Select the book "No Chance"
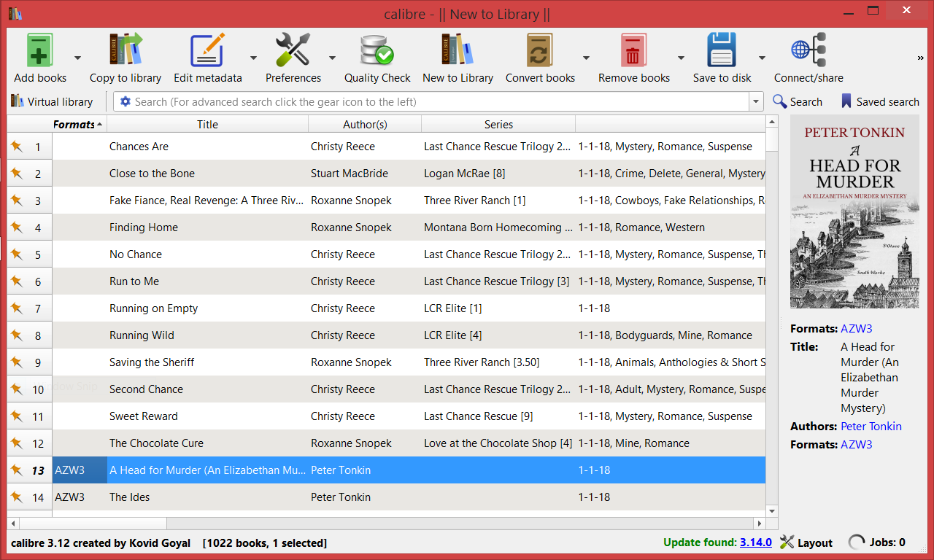Image resolution: width=934 pixels, height=560 pixels. [x=136, y=254]
